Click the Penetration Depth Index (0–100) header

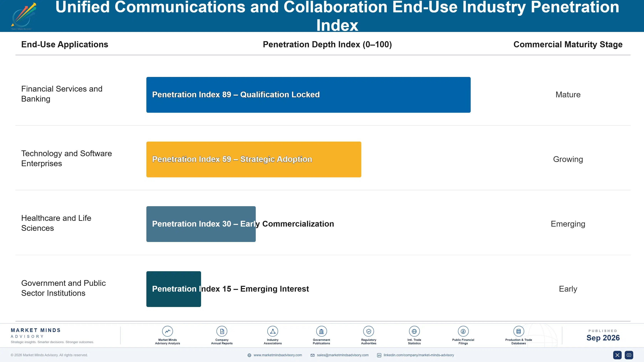tap(327, 44)
